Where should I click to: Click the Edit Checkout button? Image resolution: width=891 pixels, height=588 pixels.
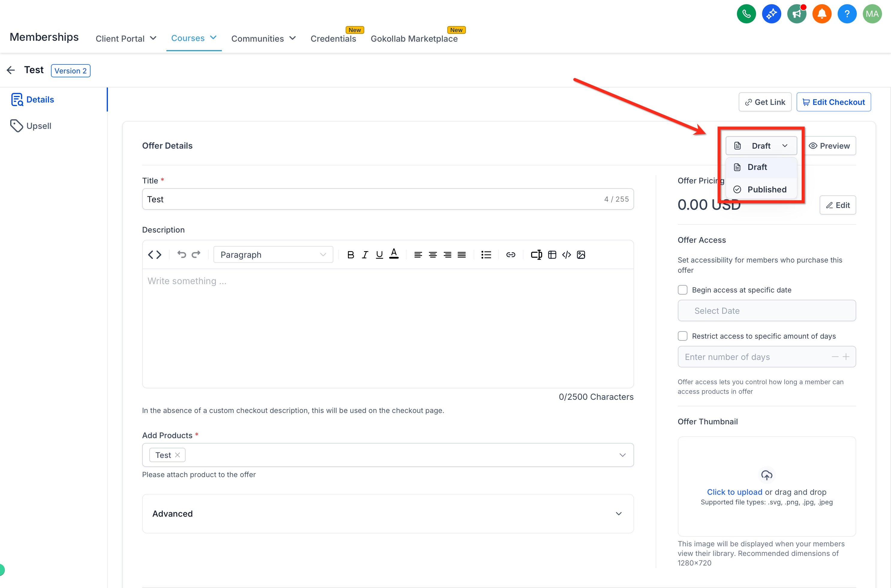tap(833, 102)
